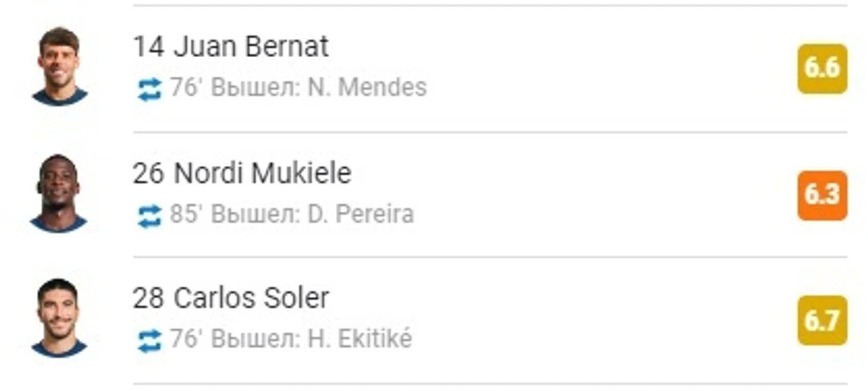Click the 6.6 rating badge
This screenshot has width=868, height=391.
click(x=822, y=68)
